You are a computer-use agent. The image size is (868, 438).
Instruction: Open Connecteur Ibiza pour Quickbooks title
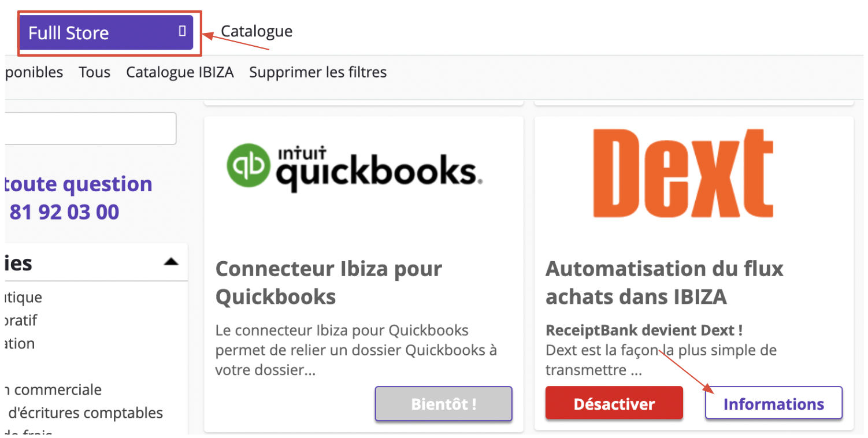point(329,283)
